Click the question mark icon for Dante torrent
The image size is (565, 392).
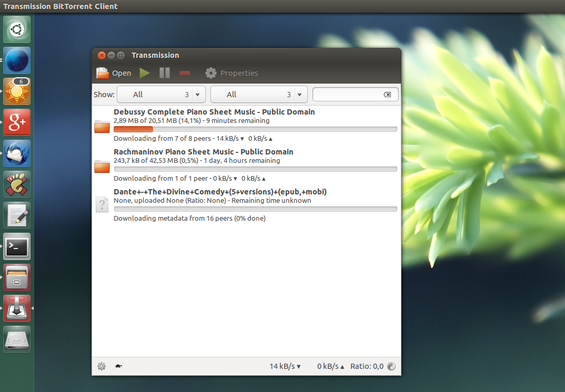pyautogui.click(x=102, y=205)
